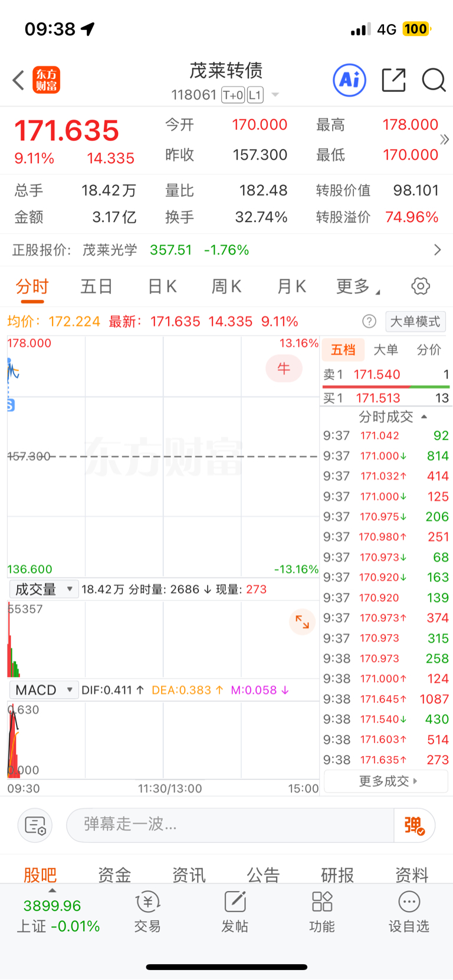Open 发帖 post icon

pyautogui.click(x=235, y=912)
